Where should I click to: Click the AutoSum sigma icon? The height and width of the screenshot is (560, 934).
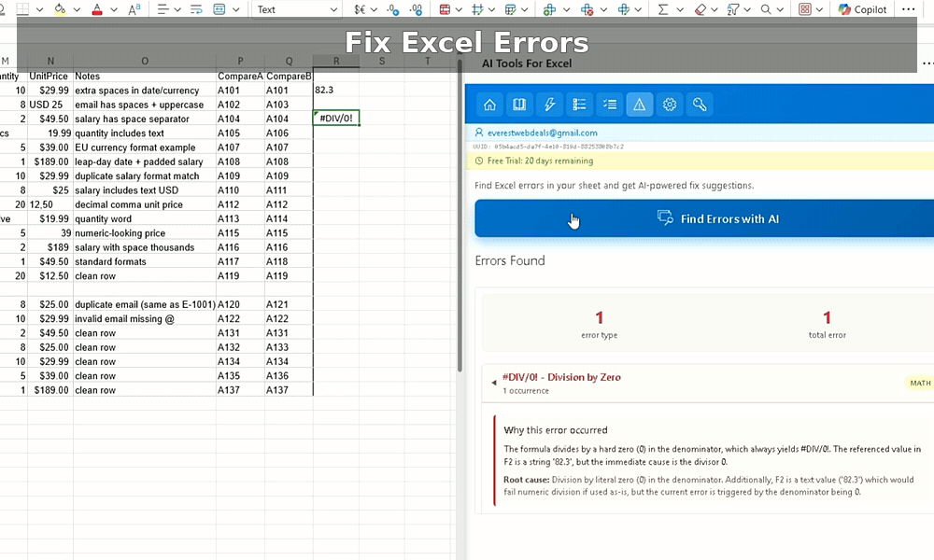click(663, 9)
